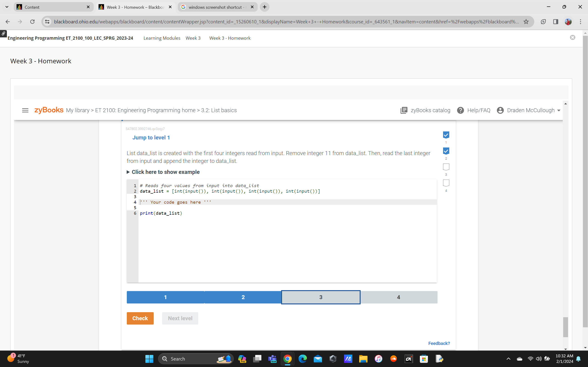Click the level 4 completion checkbox

tap(446, 183)
